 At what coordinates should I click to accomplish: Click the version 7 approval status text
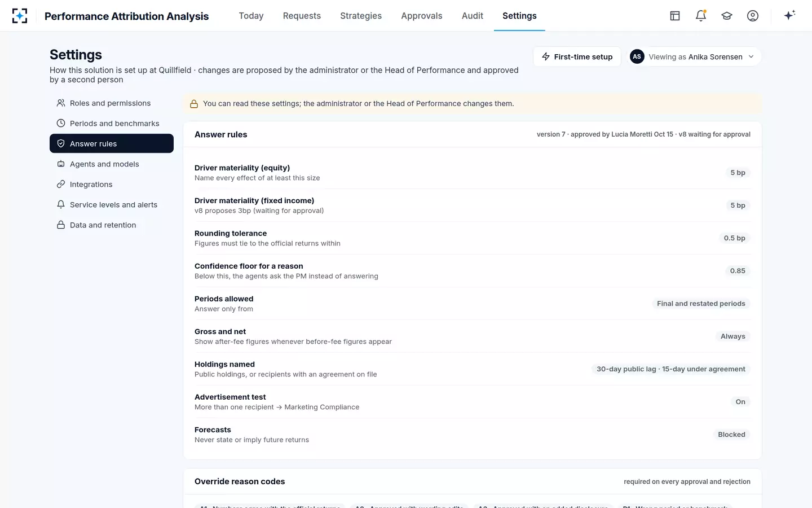pyautogui.click(x=643, y=134)
